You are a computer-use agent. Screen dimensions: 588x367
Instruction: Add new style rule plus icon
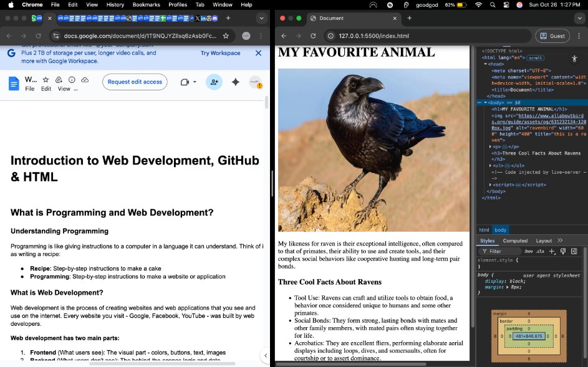click(x=552, y=251)
